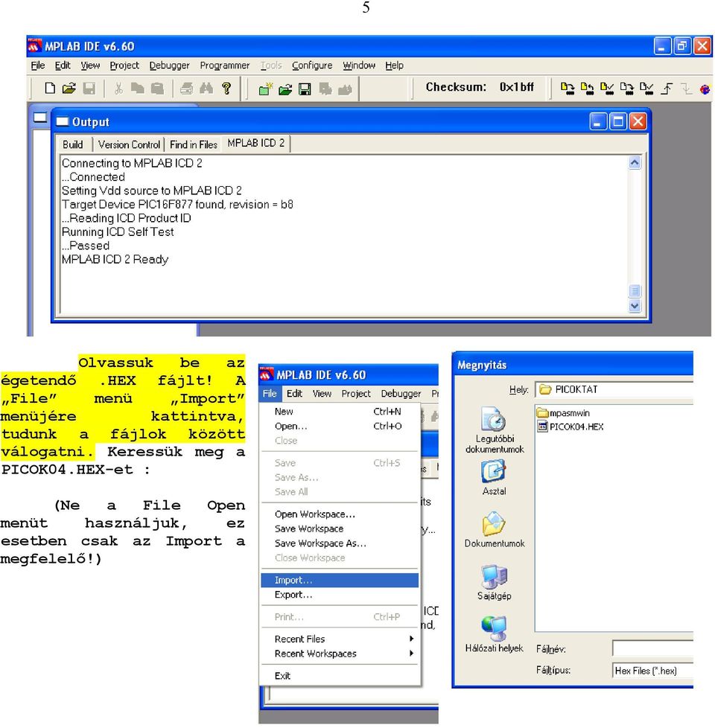Choose Save Workspace As... from the File menu
The width and height of the screenshot is (715, 728).
point(340,543)
